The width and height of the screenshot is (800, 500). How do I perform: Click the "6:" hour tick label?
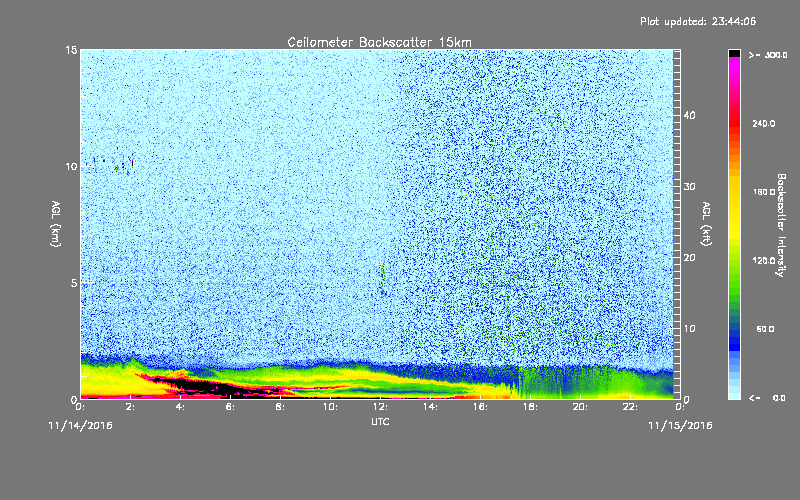coord(231,407)
